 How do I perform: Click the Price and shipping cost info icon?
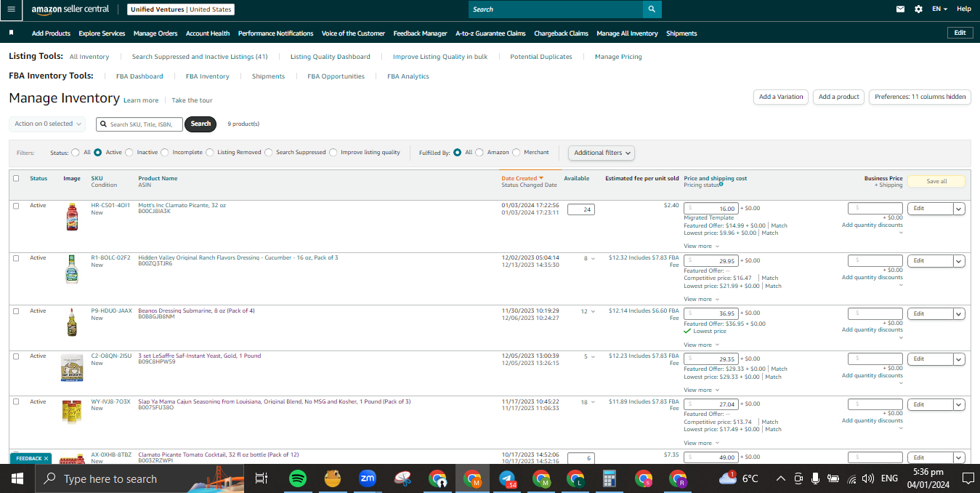coord(721,184)
